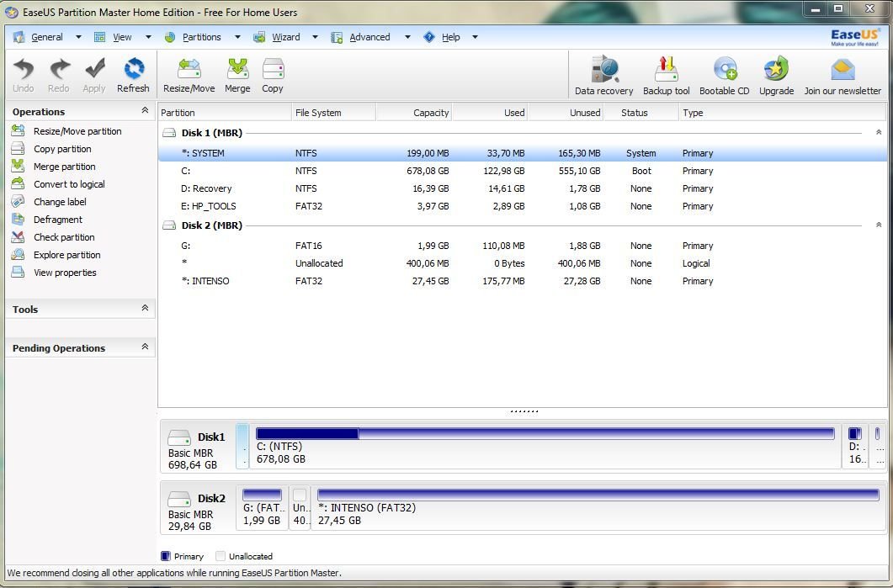Click the Partitions menu pie icon
This screenshot has width=893, height=588.
tap(170, 37)
